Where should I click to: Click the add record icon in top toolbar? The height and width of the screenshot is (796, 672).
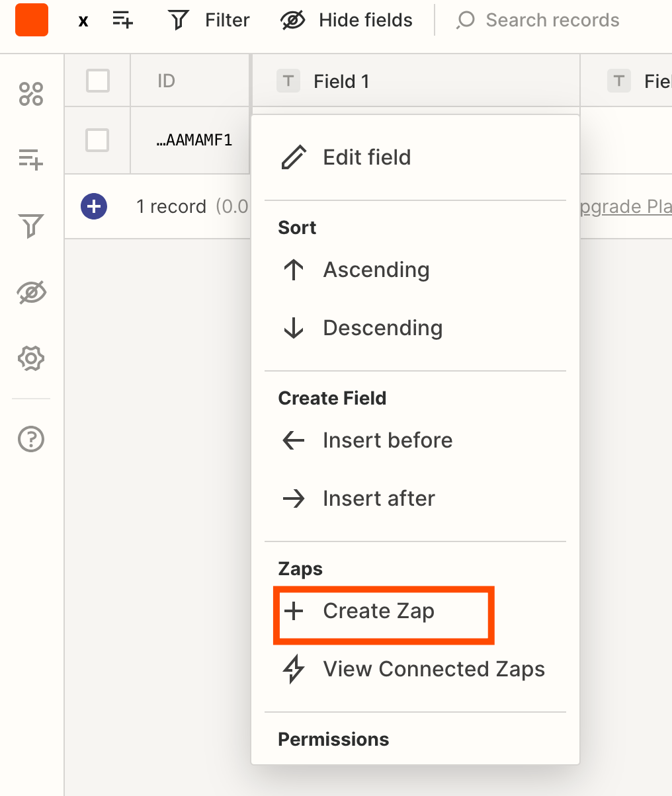point(122,20)
